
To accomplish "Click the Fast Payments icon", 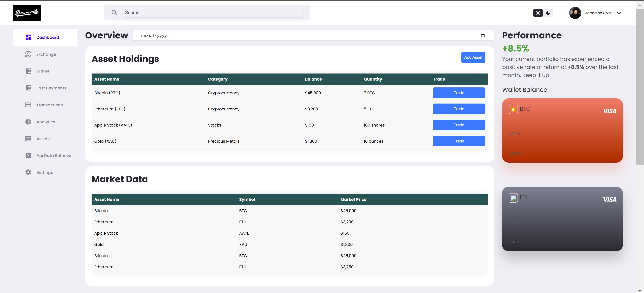I will point(28,88).
